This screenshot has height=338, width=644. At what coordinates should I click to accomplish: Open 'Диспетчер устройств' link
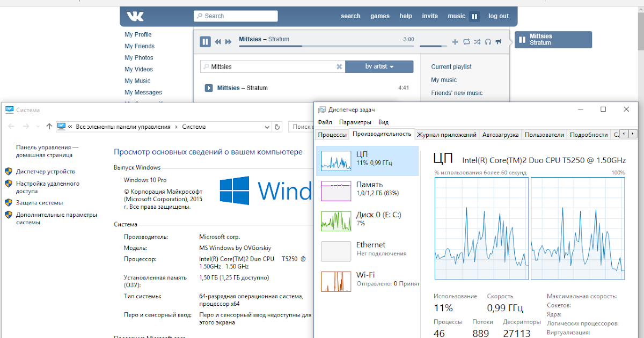click(46, 172)
